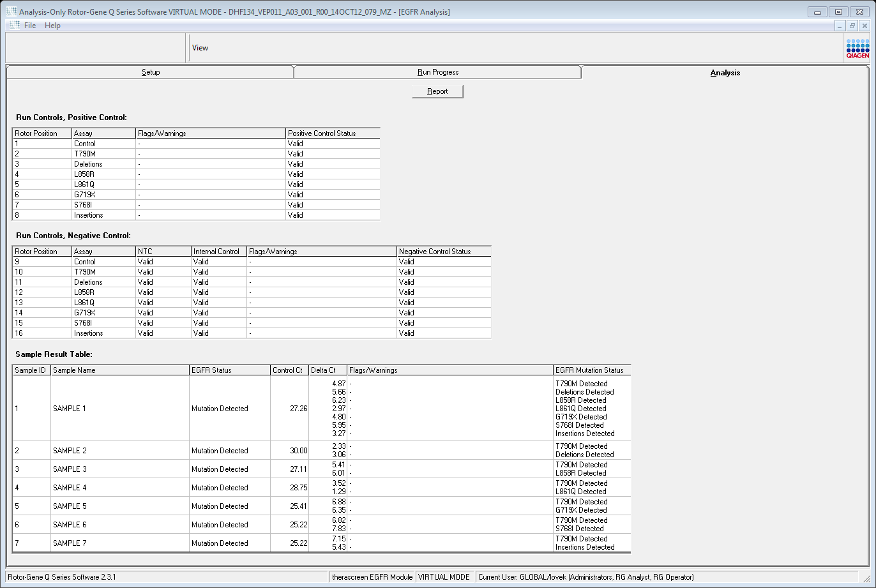876x588 pixels.
Task: Close the inner EGFR Analysis document
Action: pyautogui.click(x=865, y=26)
